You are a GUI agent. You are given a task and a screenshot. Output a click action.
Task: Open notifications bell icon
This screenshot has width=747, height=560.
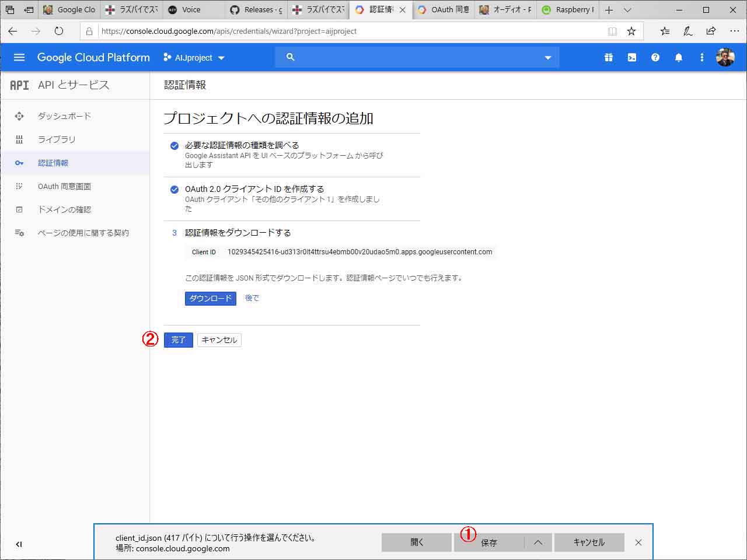pyautogui.click(x=679, y=57)
